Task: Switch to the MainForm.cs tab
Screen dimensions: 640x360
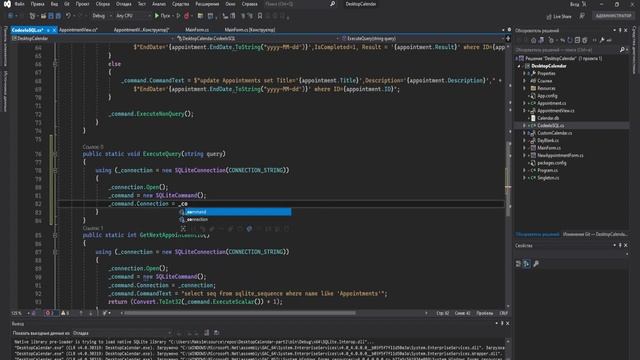Action: [x=197, y=30]
